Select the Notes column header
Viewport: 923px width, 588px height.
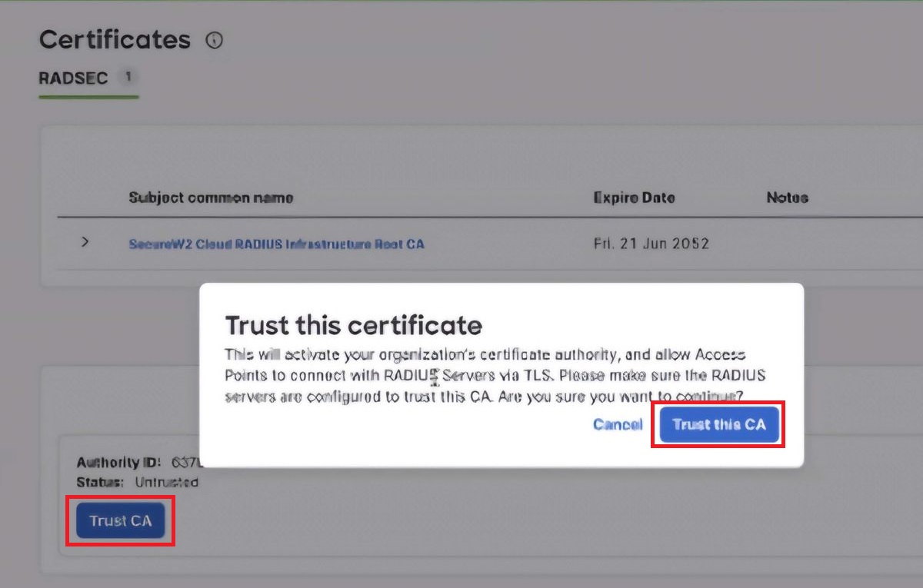[x=787, y=198]
